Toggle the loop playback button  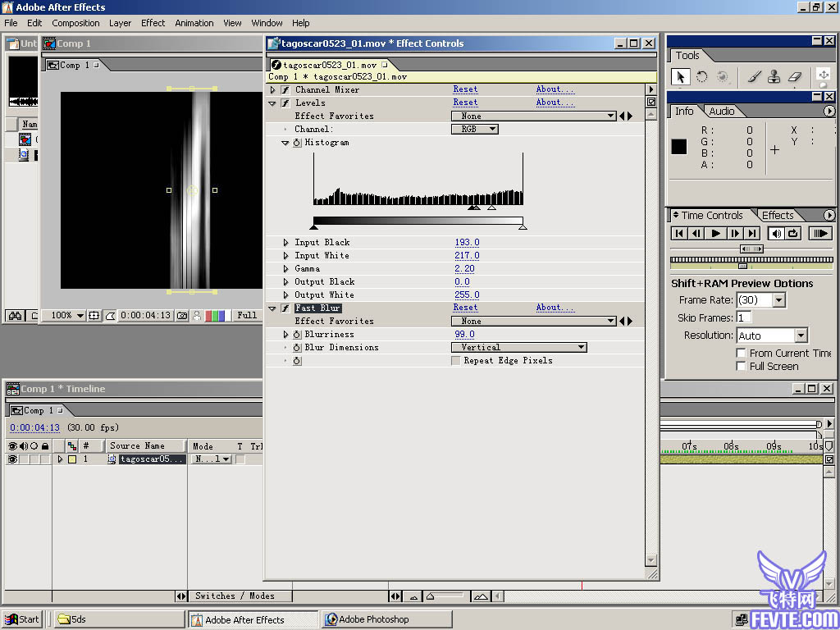coord(793,233)
